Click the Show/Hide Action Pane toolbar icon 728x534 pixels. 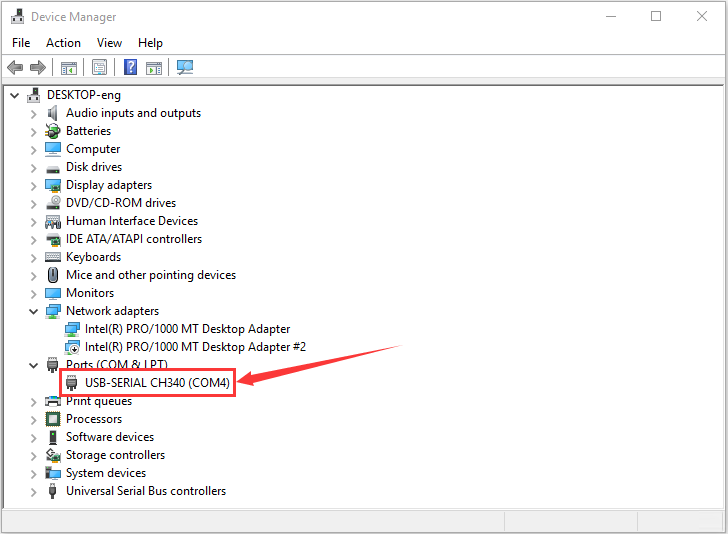pos(154,68)
